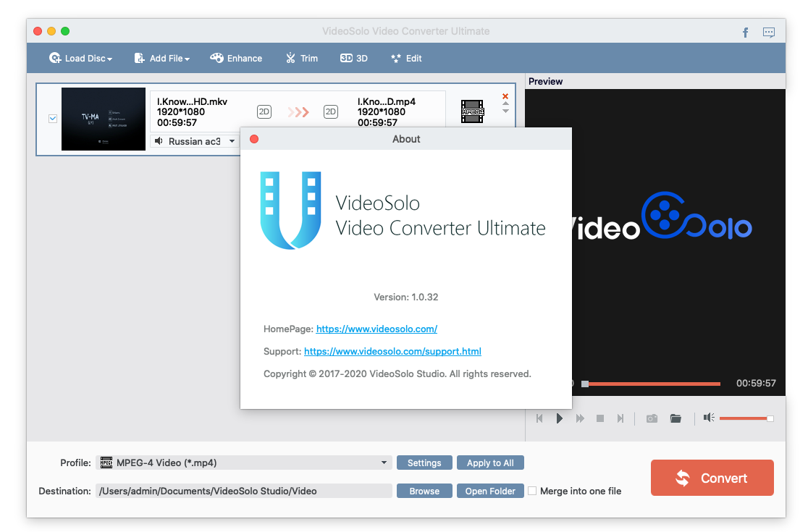This screenshot has height=532, width=808.
Task: Open the snapshot folder icon in preview
Action: click(x=676, y=418)
